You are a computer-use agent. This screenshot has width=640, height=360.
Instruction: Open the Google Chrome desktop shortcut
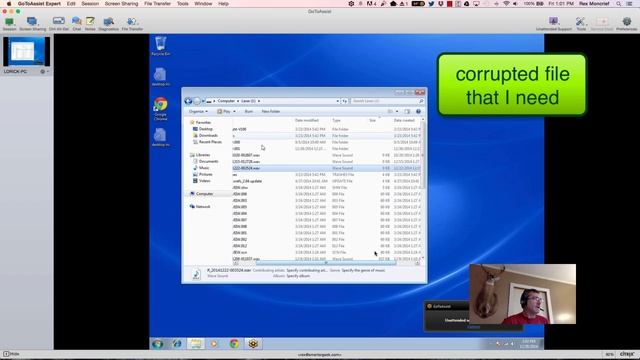pos(160,109)
